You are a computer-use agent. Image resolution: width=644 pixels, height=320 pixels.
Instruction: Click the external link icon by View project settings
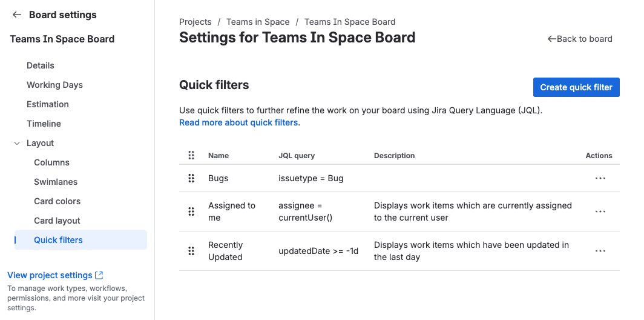pos(99,275)
